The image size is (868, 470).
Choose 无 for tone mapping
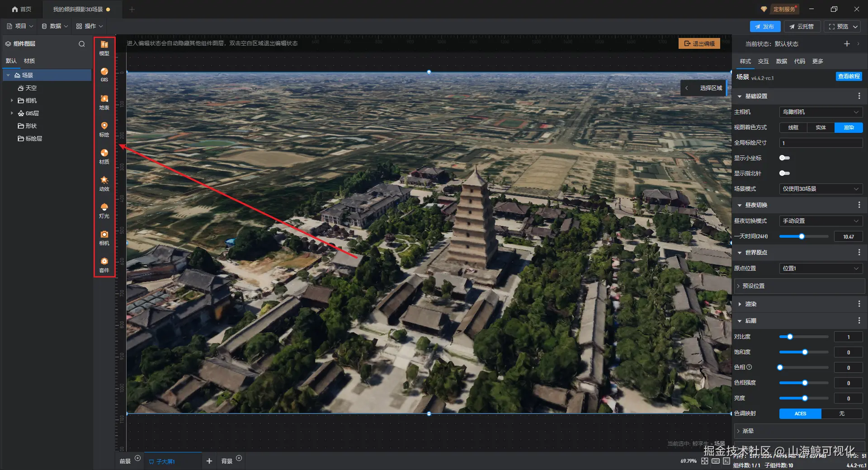pyautogui.click(x=842, y=414)
